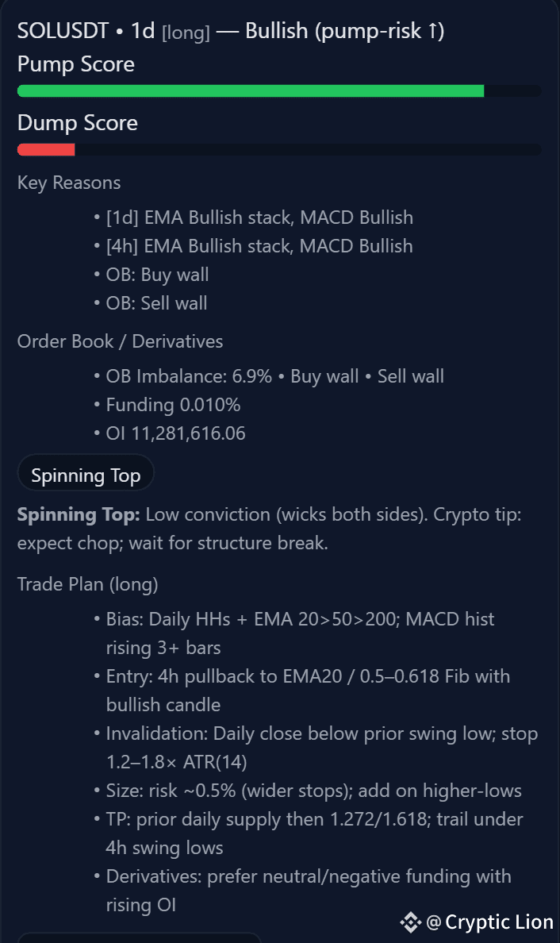Screen dimensions: 560x943
Task: Click the red Dump Score bar
Action: [46, 149]
